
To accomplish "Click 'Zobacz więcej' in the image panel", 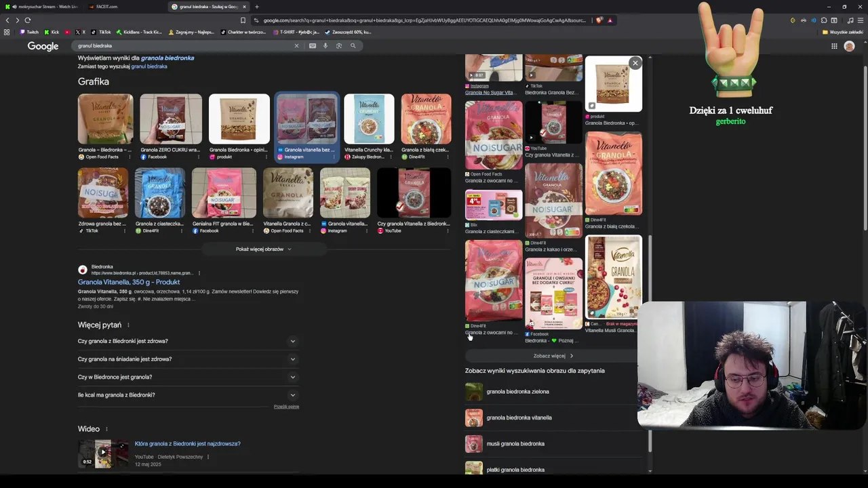I will click(x=553, y=356).
